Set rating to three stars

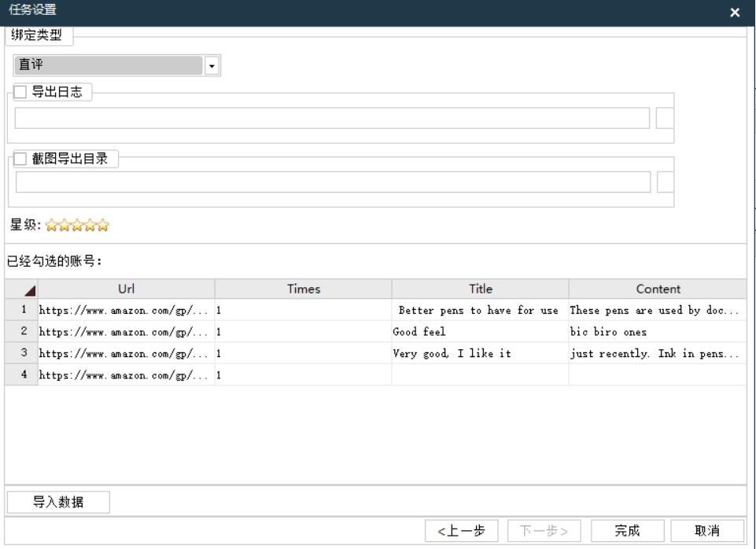77,225
